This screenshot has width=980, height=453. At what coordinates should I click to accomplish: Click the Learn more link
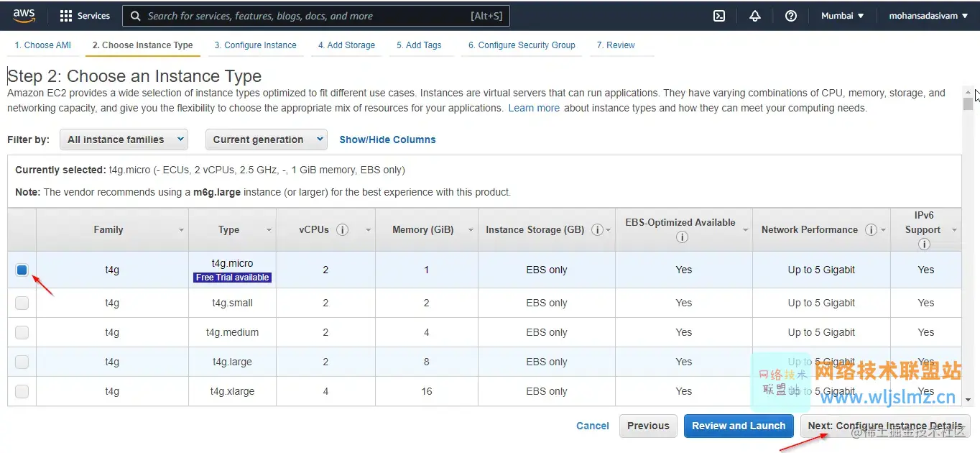[534, 109]
